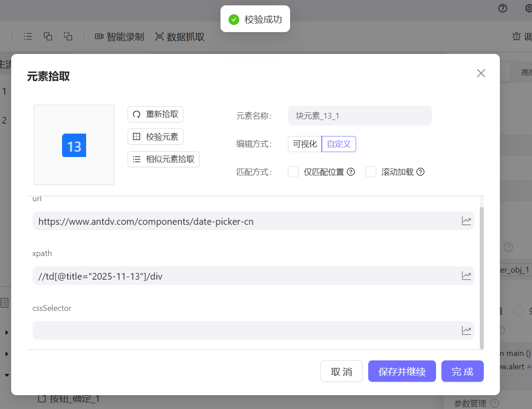Click the 保存并继续 button
The height and width of the screenshot is (409, 532).
tap(402, 371)
